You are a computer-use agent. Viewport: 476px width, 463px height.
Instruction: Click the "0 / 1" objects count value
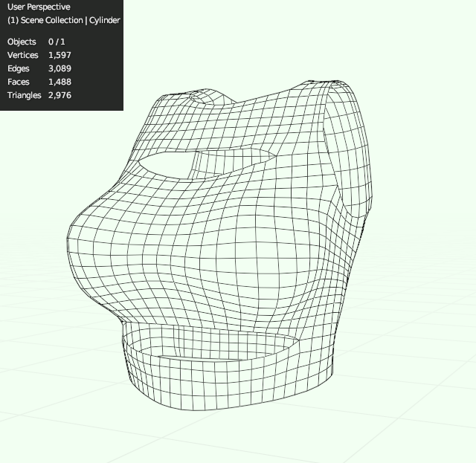(57, 42)
